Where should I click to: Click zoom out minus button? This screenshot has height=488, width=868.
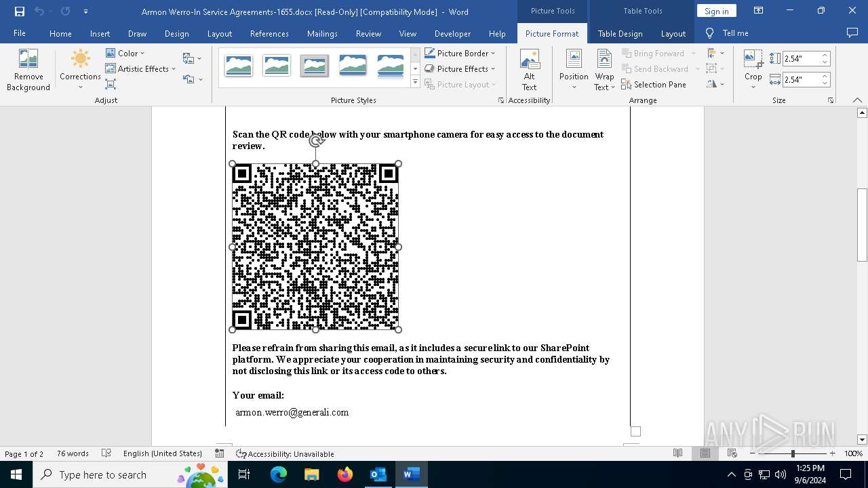753,453
